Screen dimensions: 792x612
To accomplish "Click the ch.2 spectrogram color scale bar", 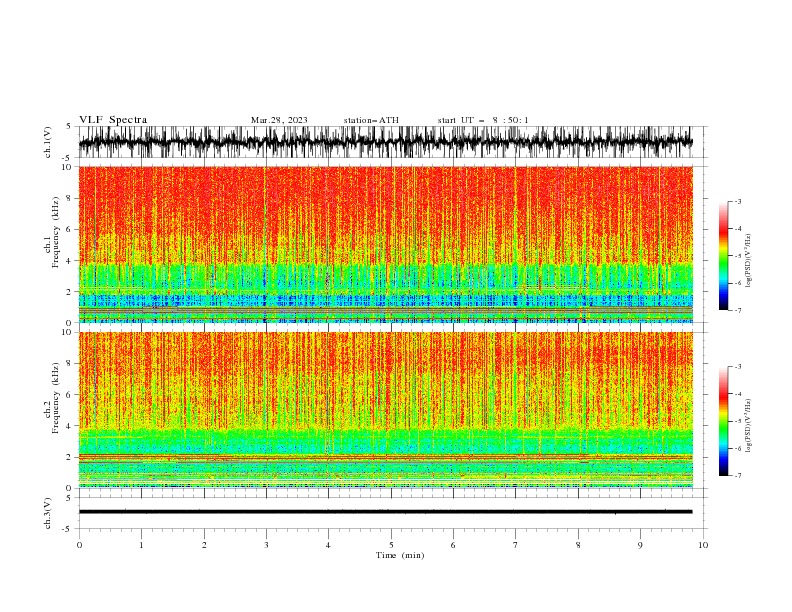I will pos(723,421).
